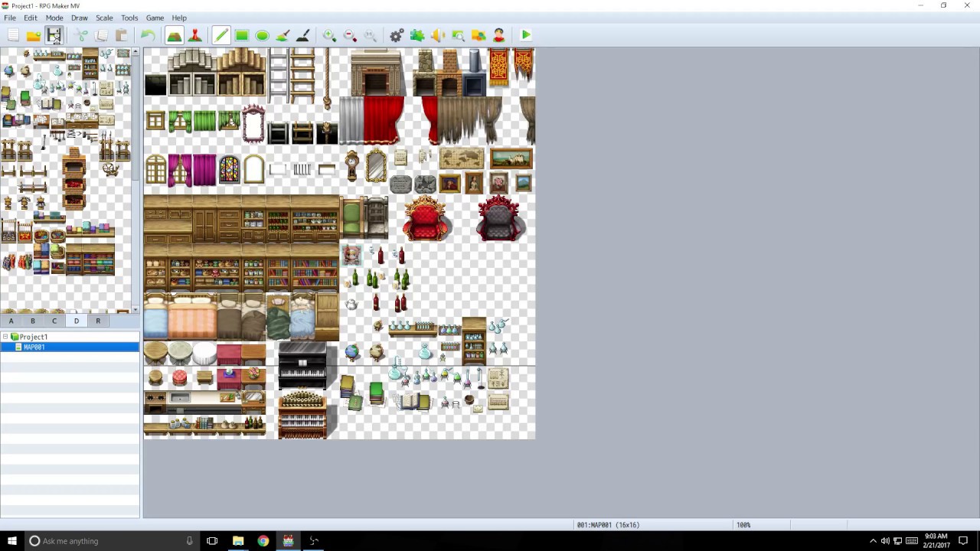The width and height of the screenshot is (980, 551).
Task: Click the Paste clipboard icon
Action: pos(121,35)
